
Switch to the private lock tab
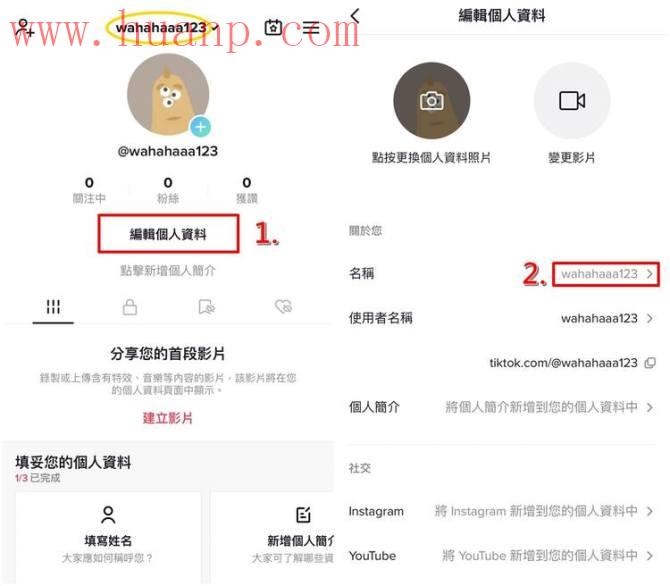[x=129, y=306]
